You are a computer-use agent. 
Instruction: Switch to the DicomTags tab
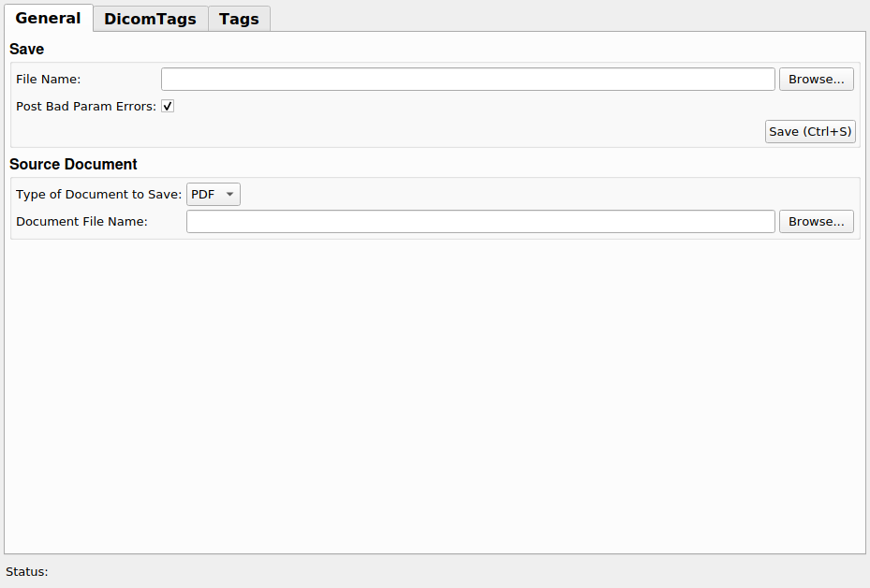coord(150,19)
